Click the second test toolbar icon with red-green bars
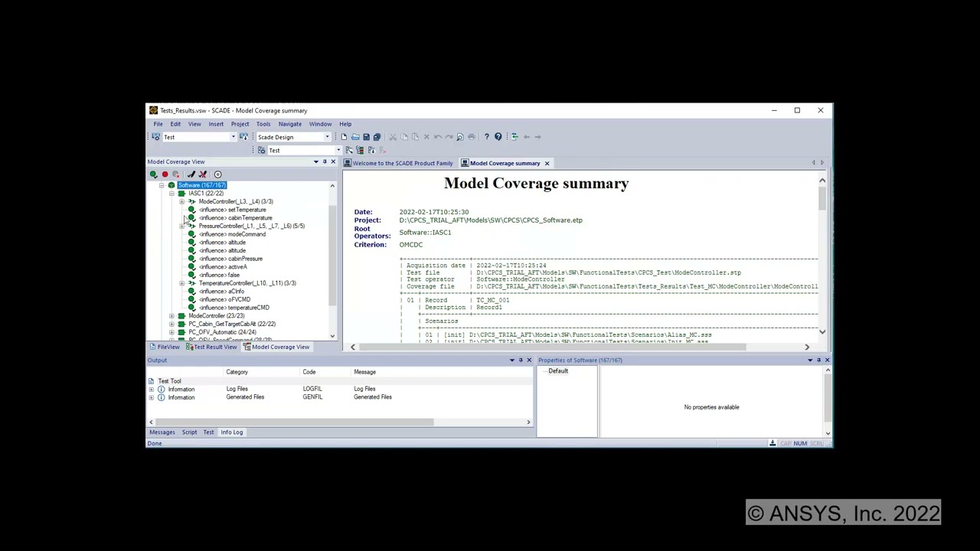Screen dimensions: 980x551 pyautogui.click(x=360, y=150)
